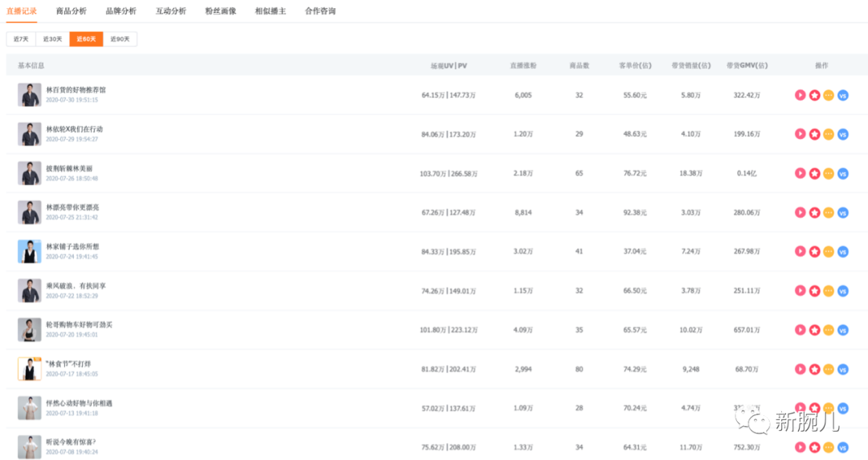Open more options for 披荆斩棘林美丽 row
Image resolution: width=868 pixels, height=460 pixels.
click(828, 174)
